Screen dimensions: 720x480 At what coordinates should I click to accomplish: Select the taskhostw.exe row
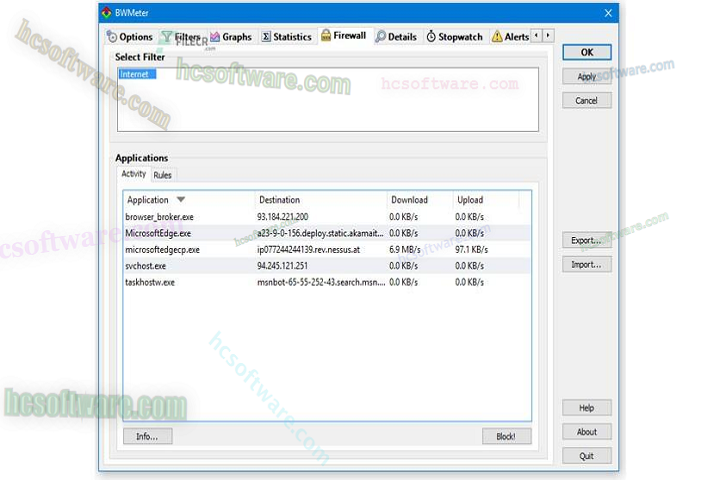(x=327, y=282)
